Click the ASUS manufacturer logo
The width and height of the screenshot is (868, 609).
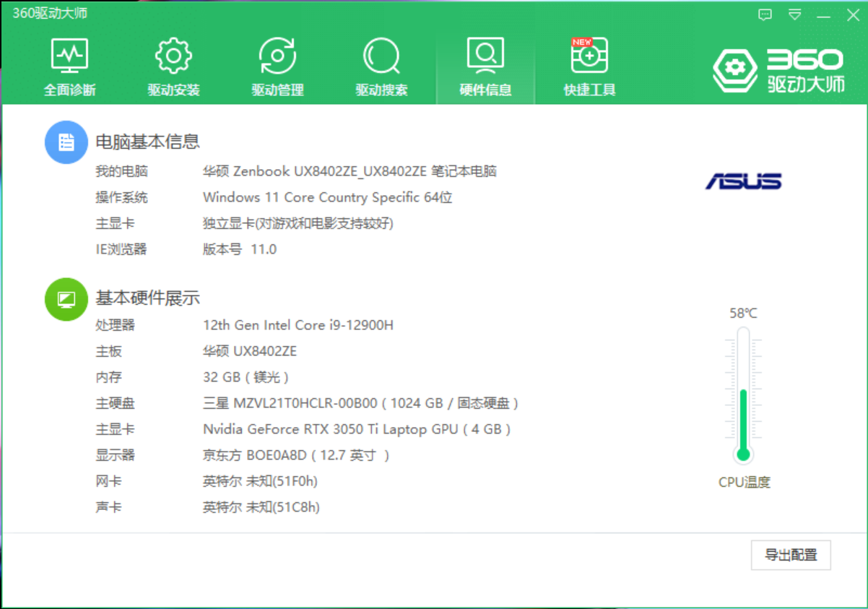coord(743,181)
